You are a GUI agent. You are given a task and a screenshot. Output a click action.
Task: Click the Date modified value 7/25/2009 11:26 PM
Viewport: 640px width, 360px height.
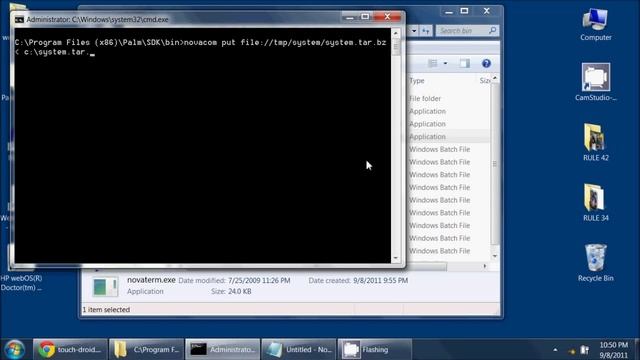pos(259,281)
